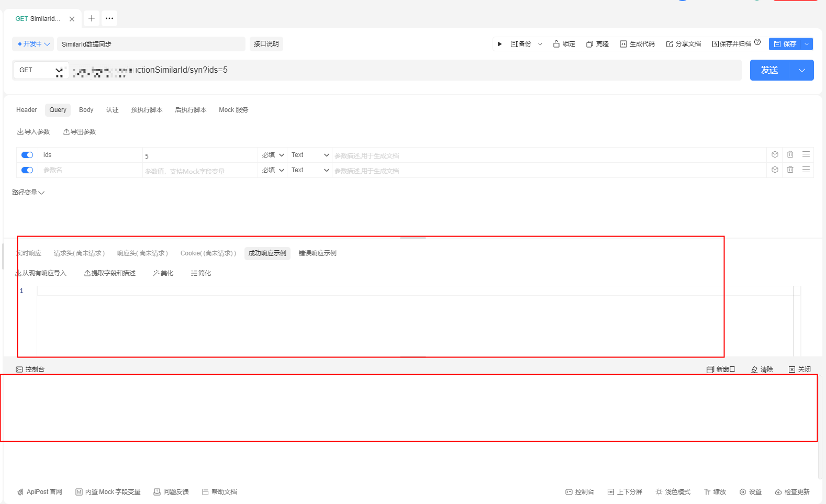Switch to the Body tab

86,110
